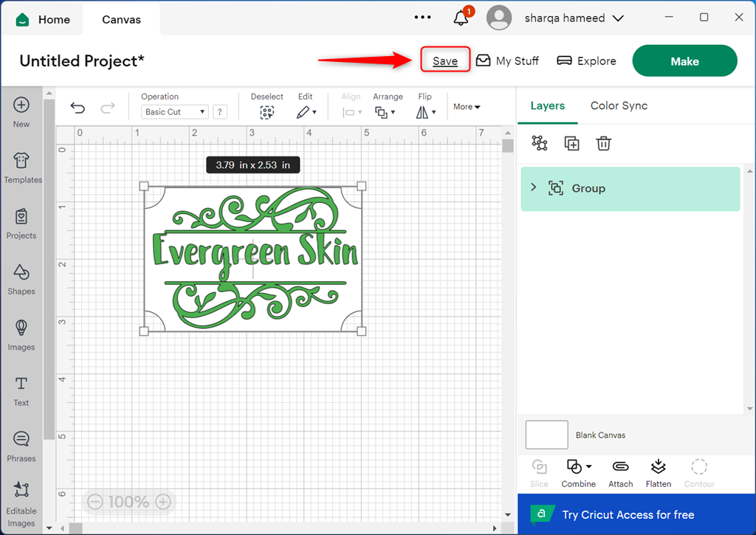
Task: Click the Blank Canvas color swatch
Action: click(x=546, y=435)
